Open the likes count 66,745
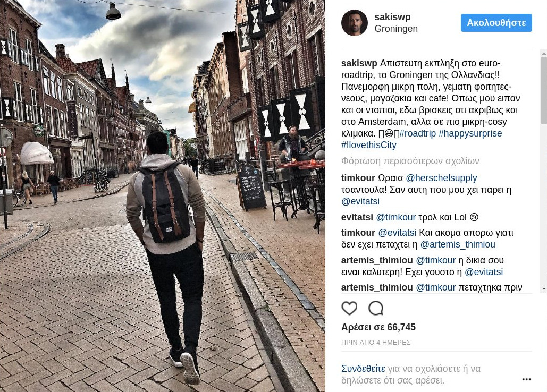The height and width of the screenshot is (392, 547). (x=378, y=327)
